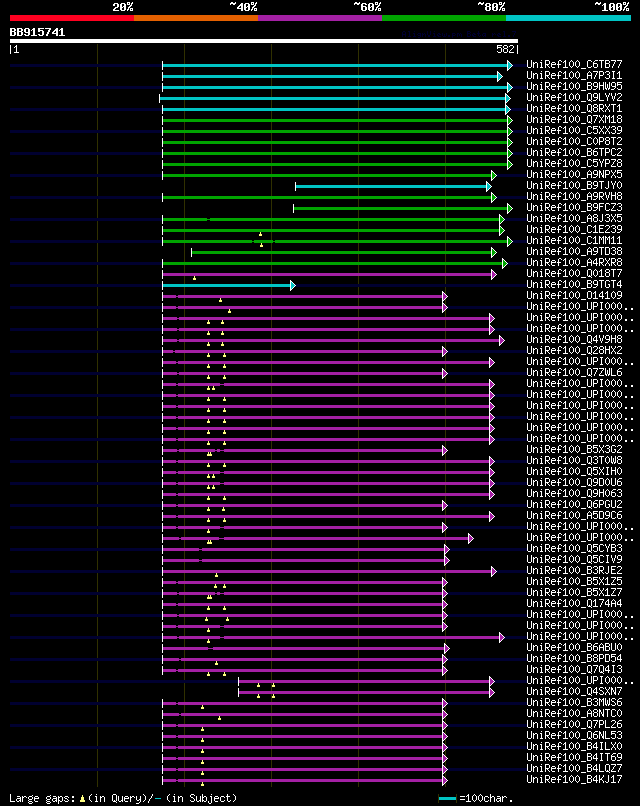The image size is (640, 806).
Task: Click the purple arrowhead of the UniRef100_B3RJE2 hit
Action: [494, 571]
